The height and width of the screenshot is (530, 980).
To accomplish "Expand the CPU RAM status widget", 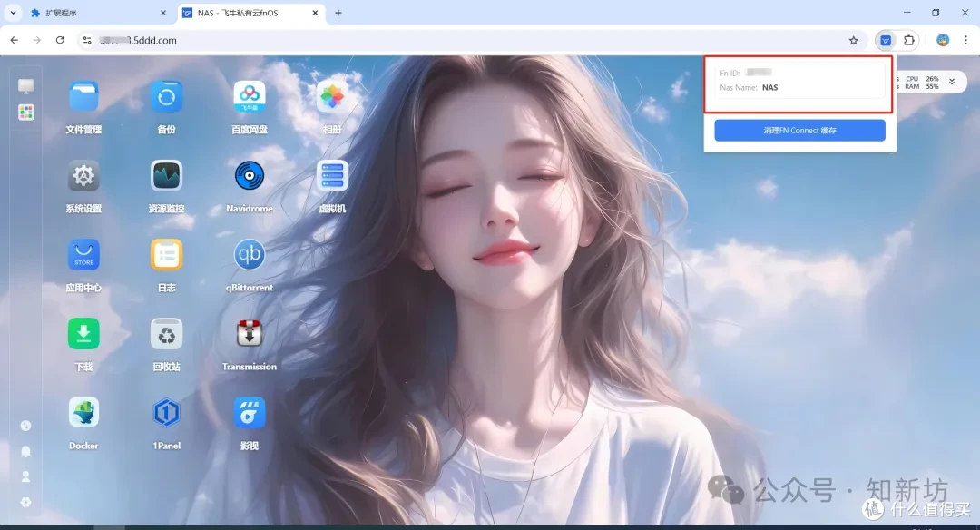I will pos(952,82).
